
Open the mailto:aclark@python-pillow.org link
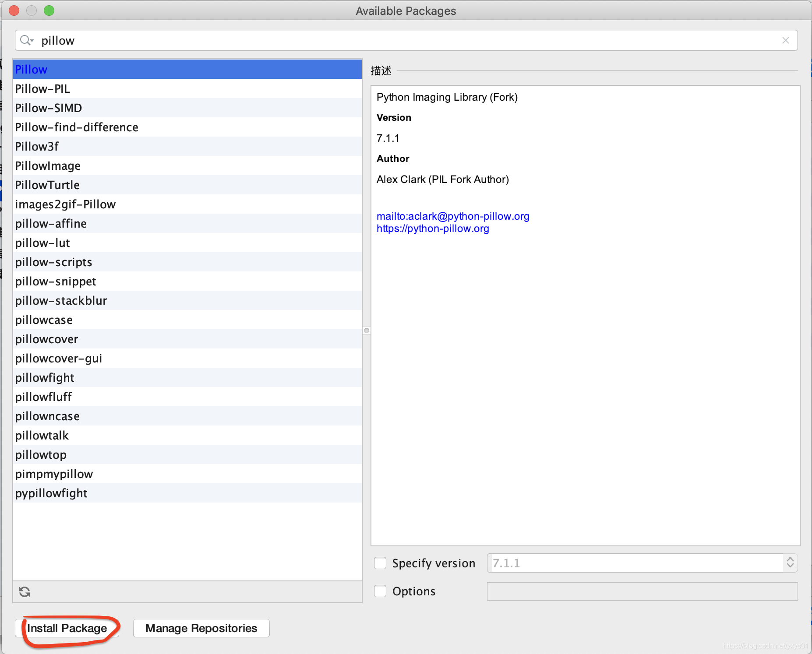pos(453,216)
